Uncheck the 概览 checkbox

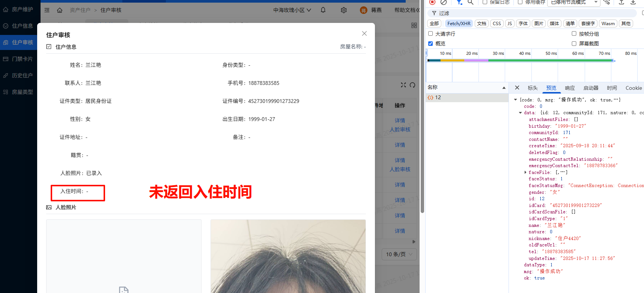pyautogui.click(x=430, y=43)
